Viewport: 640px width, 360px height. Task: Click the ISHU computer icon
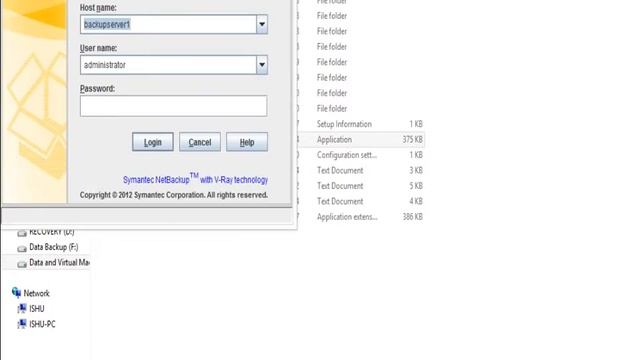(x=22, y=309)
